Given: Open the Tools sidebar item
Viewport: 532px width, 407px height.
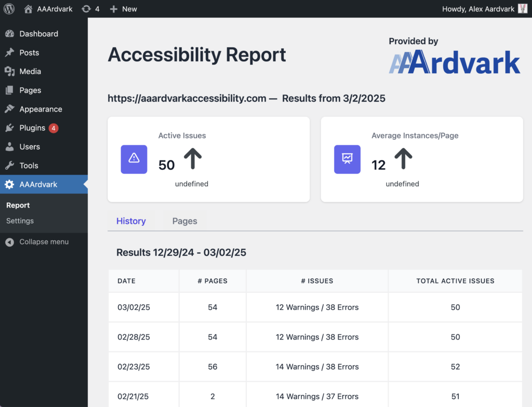Looking at the screenshot, I should pos(29,166).
